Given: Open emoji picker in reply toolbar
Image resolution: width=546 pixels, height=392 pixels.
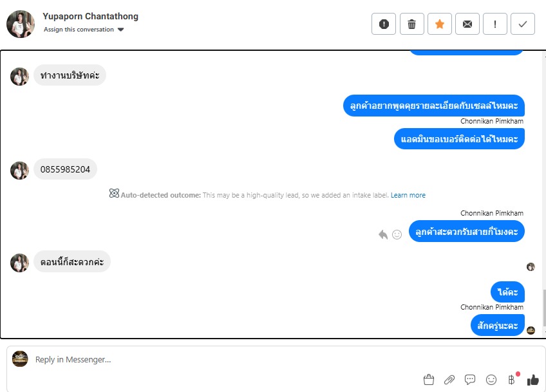Looking at the screenshot, I should tap(491, 380).
